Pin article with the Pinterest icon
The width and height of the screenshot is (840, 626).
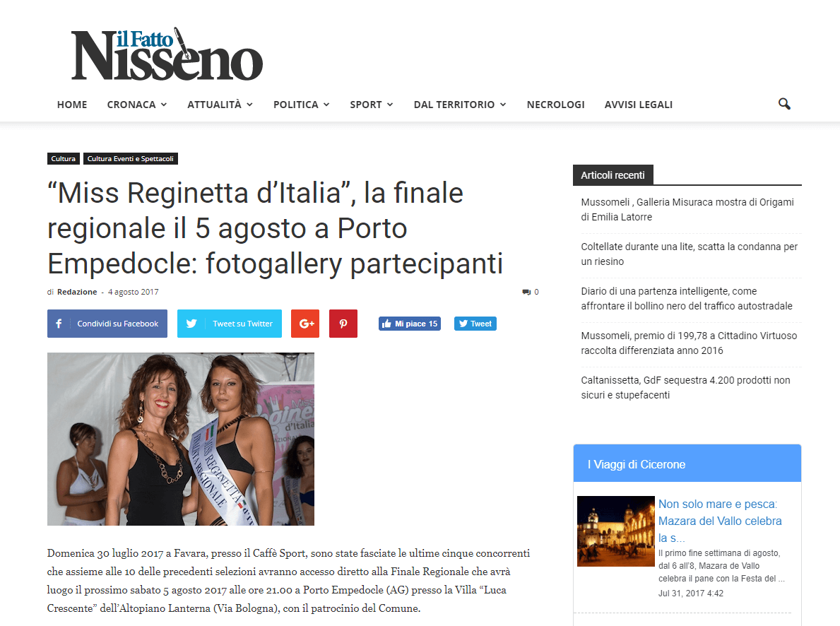coord(343,324)
